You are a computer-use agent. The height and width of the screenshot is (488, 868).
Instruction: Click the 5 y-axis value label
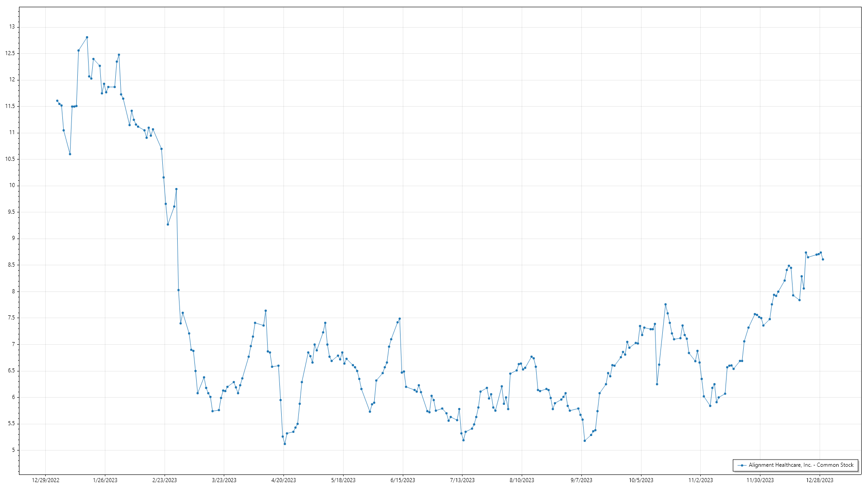(13, 450)
